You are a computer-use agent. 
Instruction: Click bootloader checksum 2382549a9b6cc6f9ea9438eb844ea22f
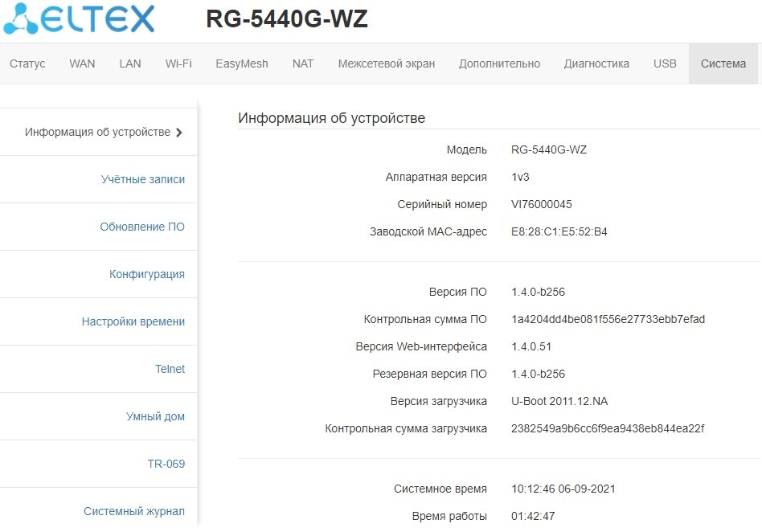tap(608, 428)
